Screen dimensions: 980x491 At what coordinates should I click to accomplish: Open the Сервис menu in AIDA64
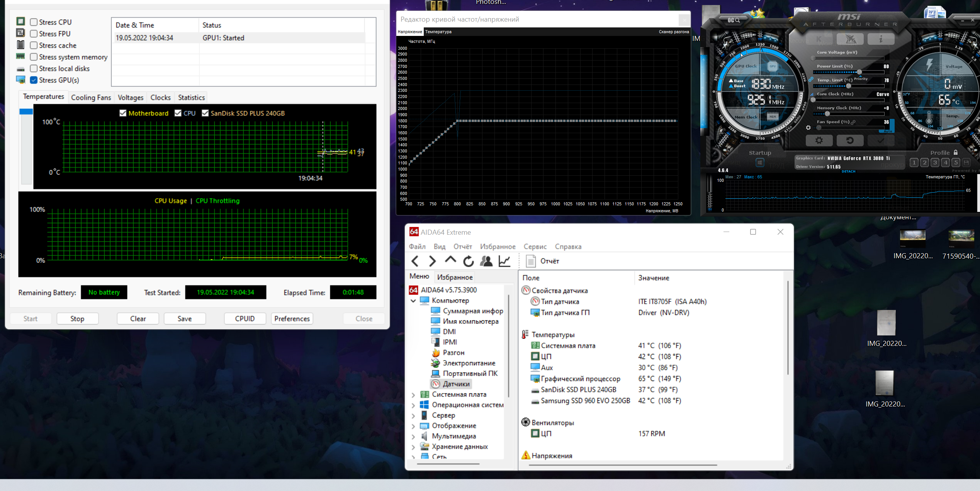pyautogui.click(x=535, y=247)
